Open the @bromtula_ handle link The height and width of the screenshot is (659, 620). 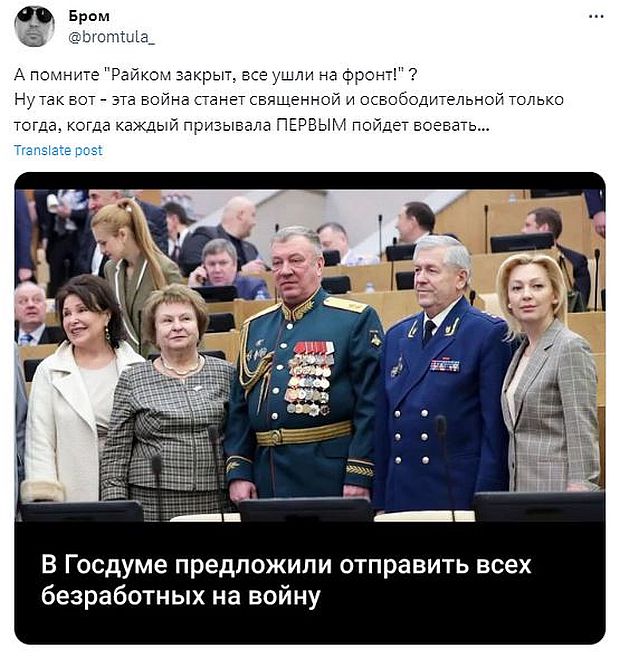pyautogui.click(x=111, y=37)
